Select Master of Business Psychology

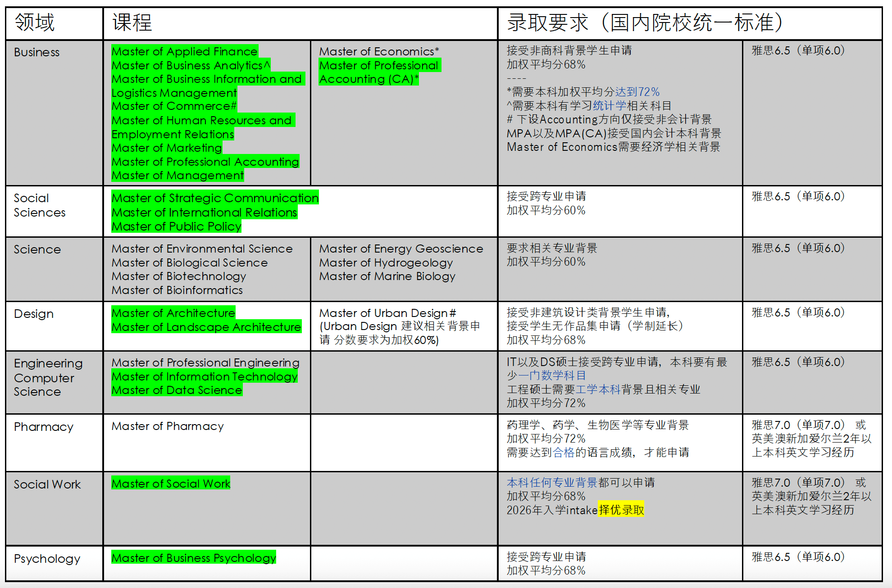pos(194,557)
